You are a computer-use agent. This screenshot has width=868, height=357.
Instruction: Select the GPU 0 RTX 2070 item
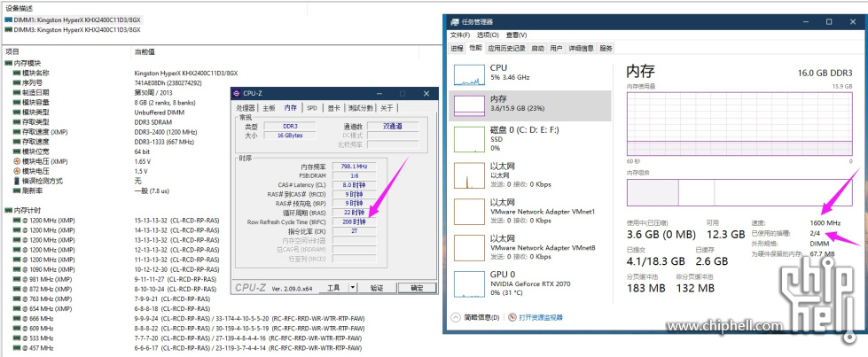[x=530, y=283]
